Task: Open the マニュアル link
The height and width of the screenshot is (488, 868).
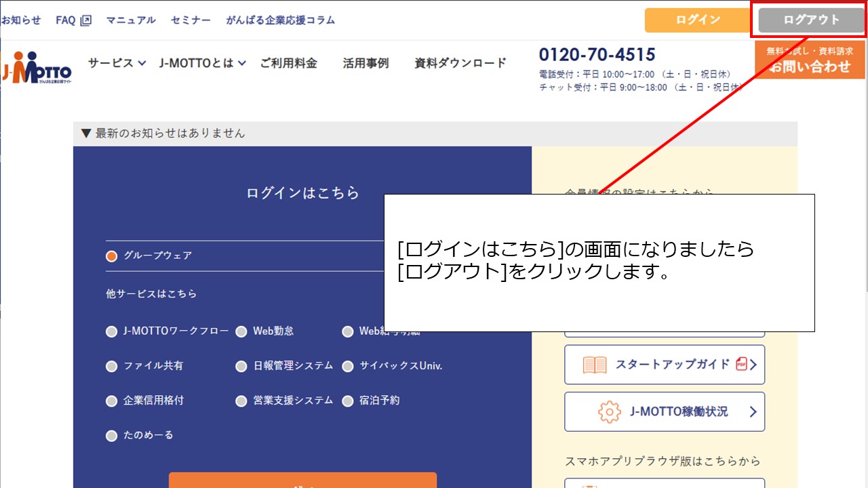Action: [131, 20]
